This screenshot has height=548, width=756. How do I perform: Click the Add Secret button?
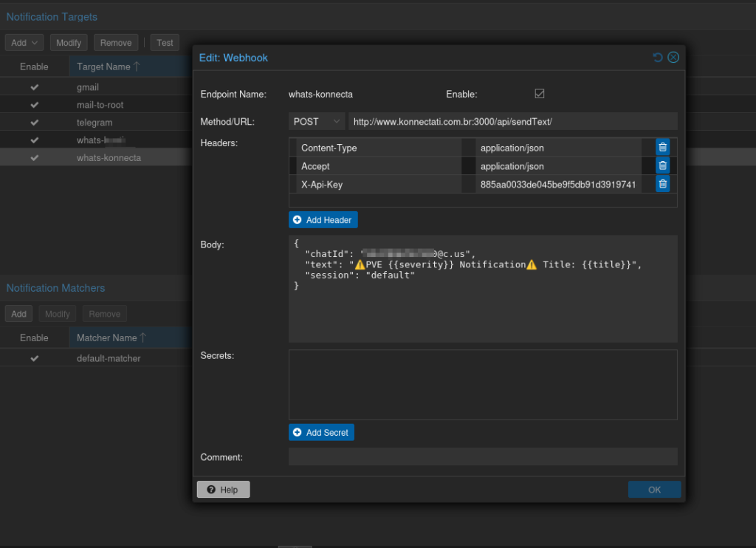pos(321,432)
